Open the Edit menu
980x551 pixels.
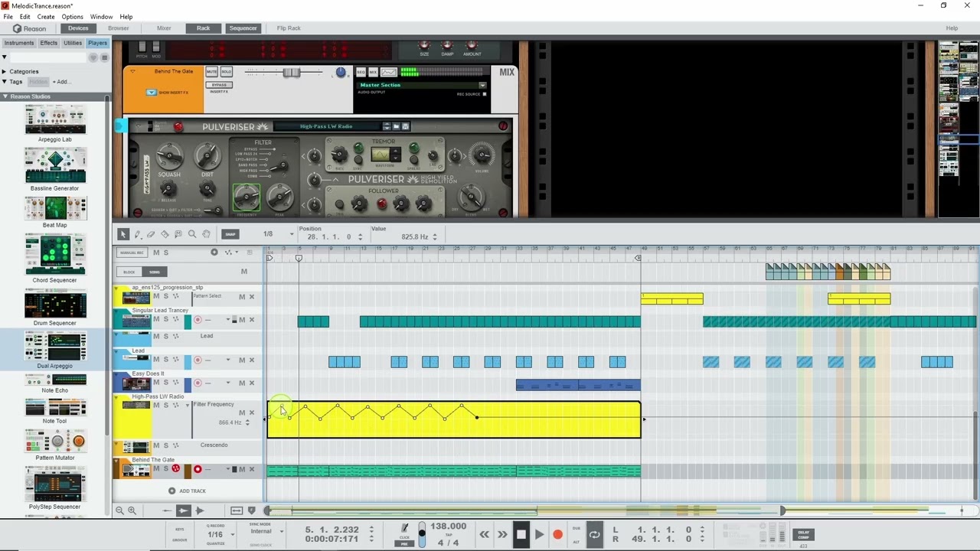point(24,17)
